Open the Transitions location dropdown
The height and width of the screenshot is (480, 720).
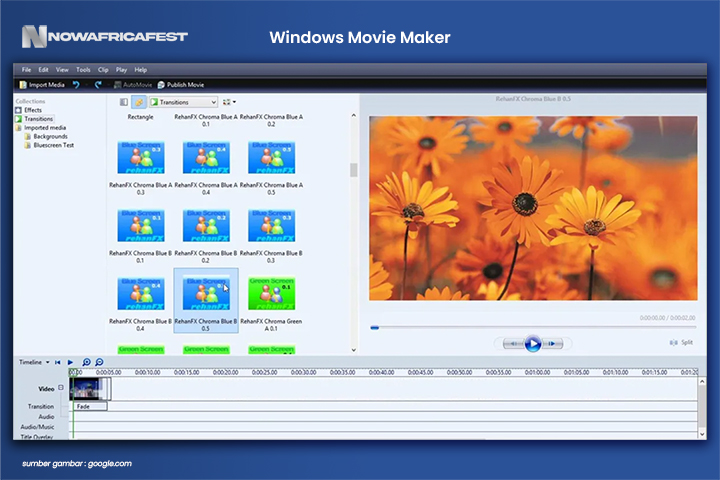point(183,102)
